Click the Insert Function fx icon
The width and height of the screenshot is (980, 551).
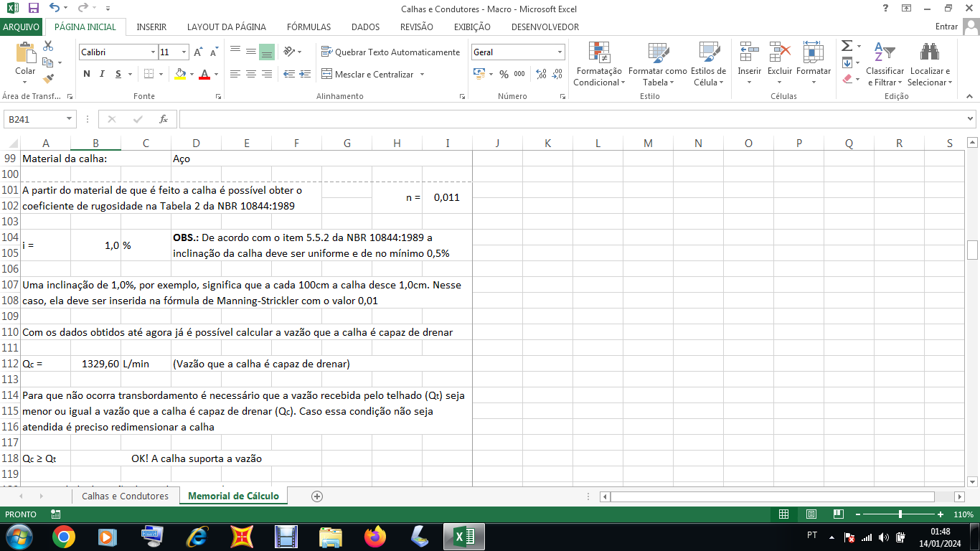point(164,119)
